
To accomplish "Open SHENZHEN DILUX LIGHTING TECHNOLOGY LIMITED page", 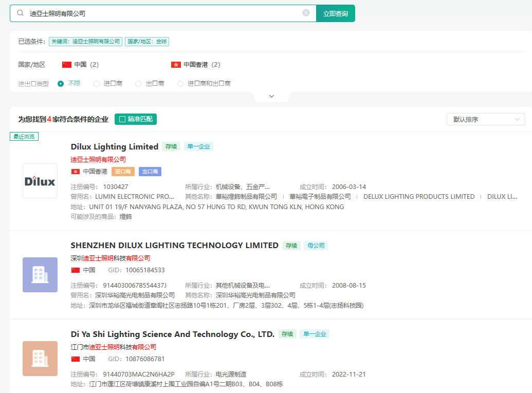I will (x=174, y=245).
